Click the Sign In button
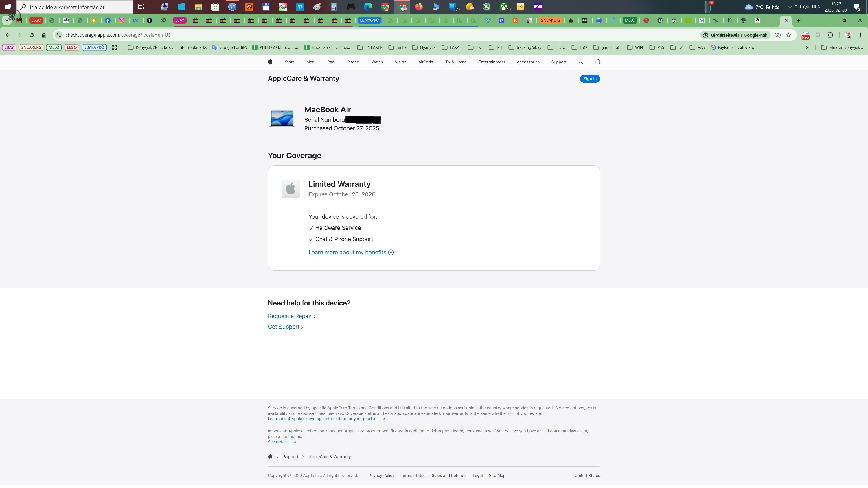868x488 pixels. coord(590,79)
